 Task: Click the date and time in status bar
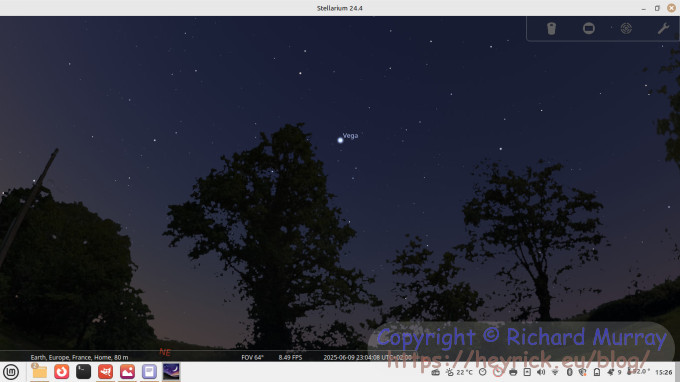[367, 357]
